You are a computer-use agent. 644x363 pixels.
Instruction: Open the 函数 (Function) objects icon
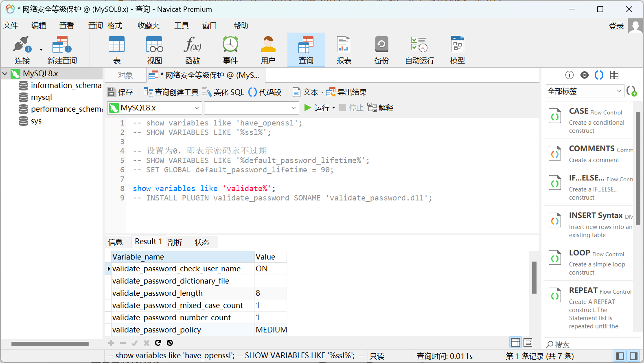tap(192, 50)
